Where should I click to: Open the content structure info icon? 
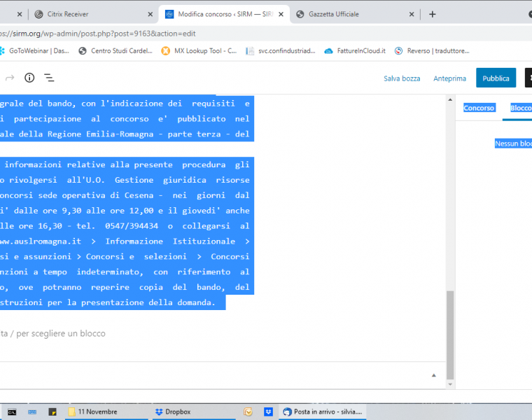click(x=29, y=78)
